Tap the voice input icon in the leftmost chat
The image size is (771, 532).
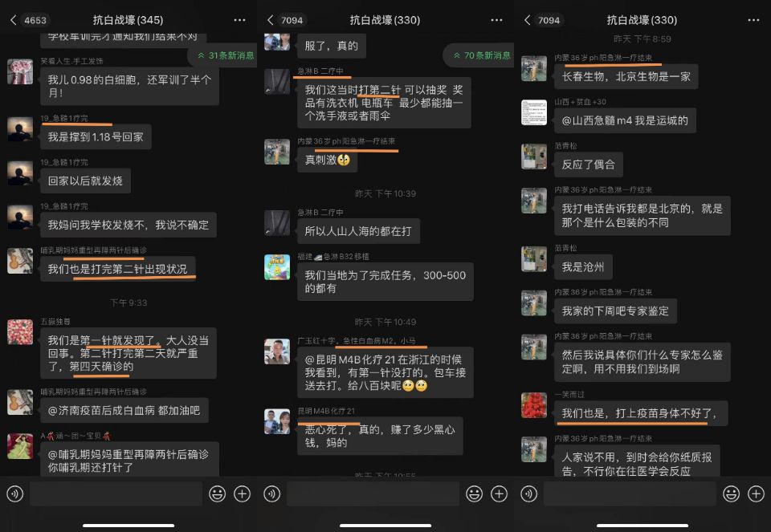[14, 493]
